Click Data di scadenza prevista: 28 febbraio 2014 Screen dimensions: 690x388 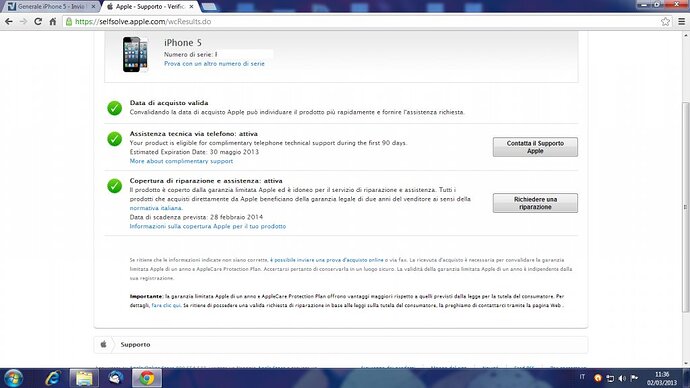[x=196, y=217]
